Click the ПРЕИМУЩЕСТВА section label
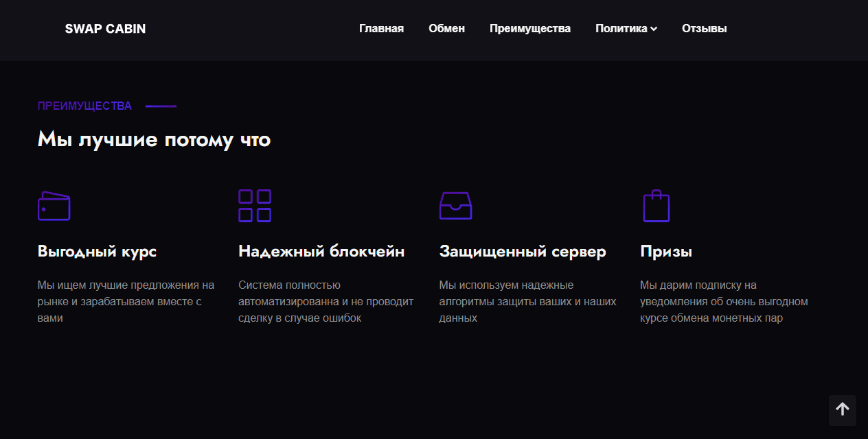 click(85, 106)
